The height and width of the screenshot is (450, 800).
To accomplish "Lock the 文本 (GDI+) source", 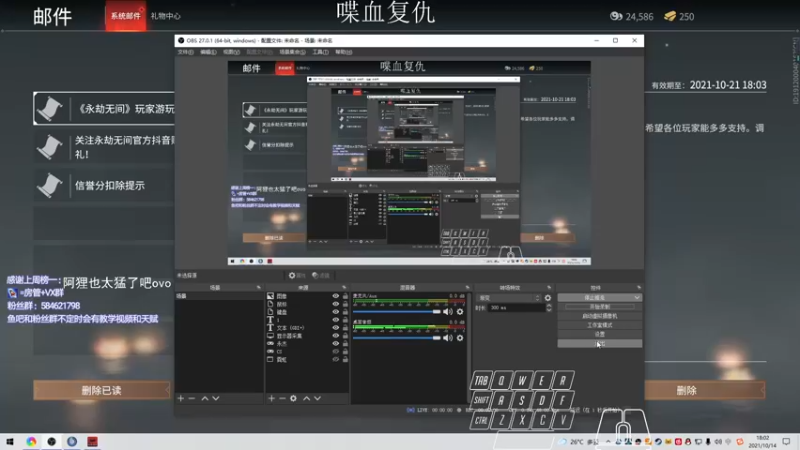I will click(345, 328).
